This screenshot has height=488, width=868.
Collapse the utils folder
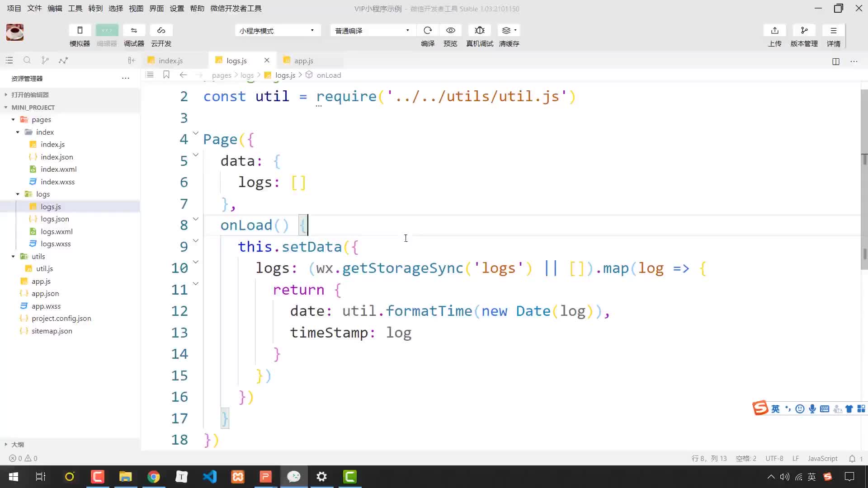[38, 256]
